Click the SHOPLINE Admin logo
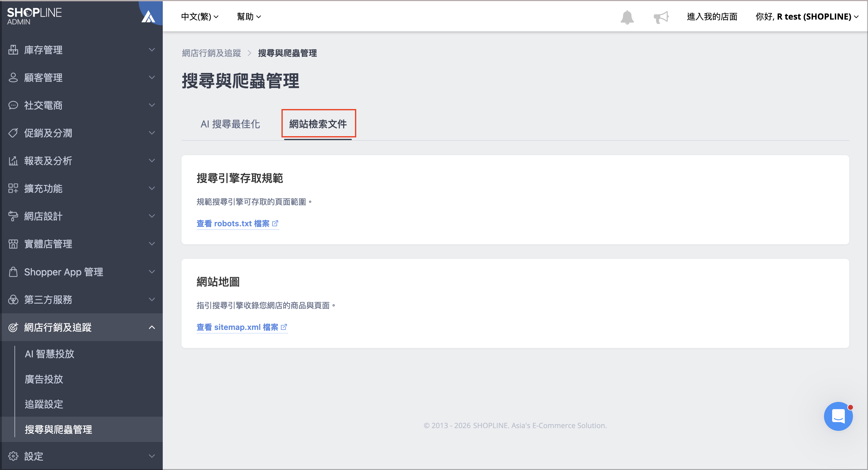Viewport: 868px width, 470px height. tap(34, 16)
